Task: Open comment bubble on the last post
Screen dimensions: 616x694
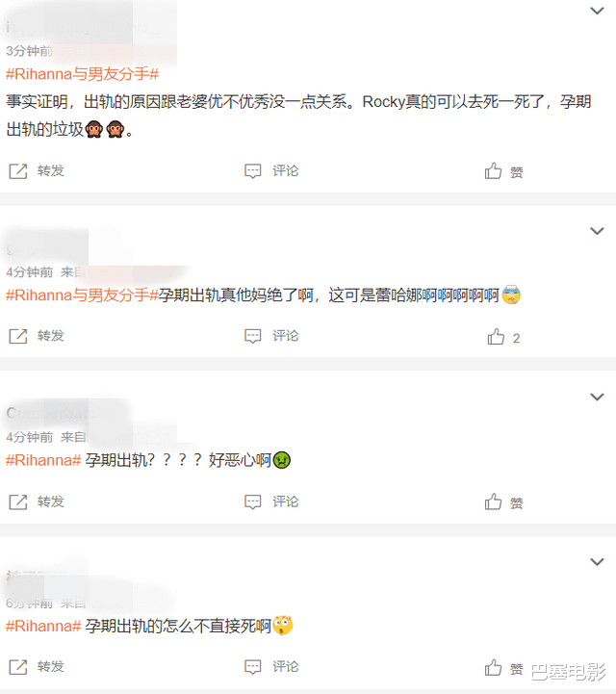Action: click(x=253, y=667)
